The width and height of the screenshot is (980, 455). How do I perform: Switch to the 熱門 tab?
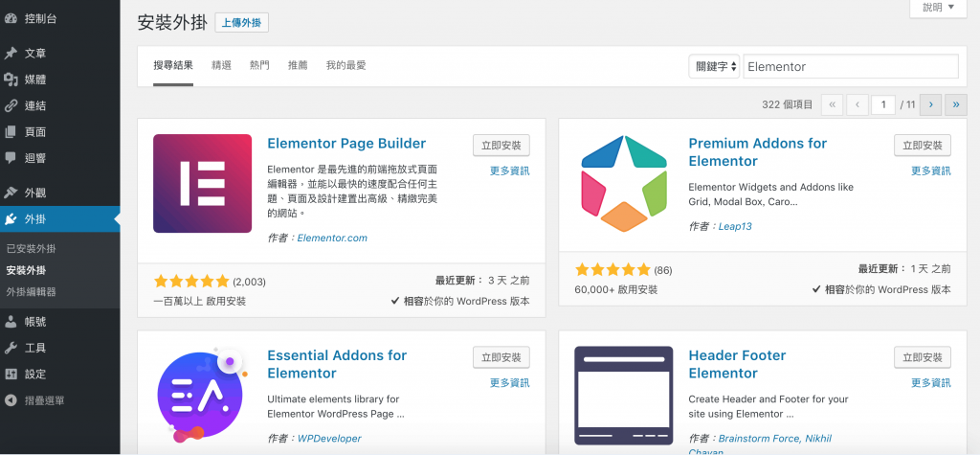click(x=259, y=65)
